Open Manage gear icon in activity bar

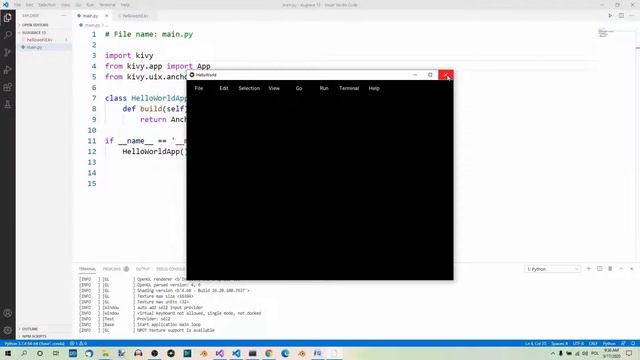(7, 330)
